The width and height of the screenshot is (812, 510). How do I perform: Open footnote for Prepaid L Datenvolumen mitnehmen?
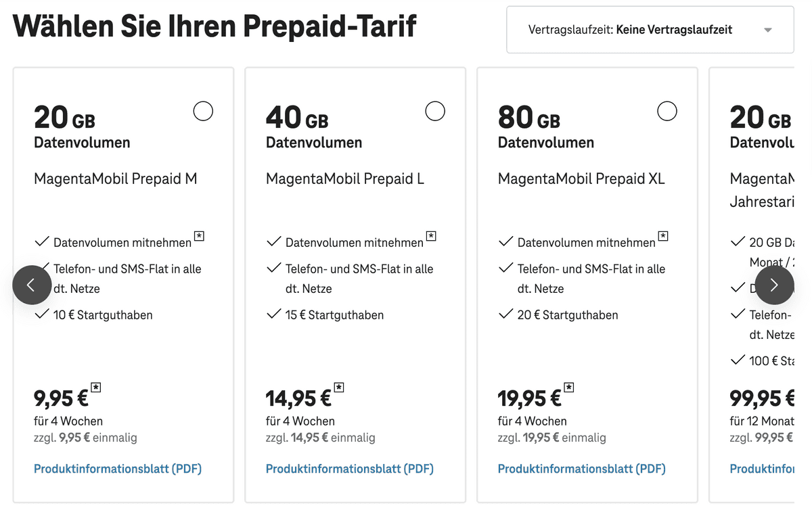431,236
